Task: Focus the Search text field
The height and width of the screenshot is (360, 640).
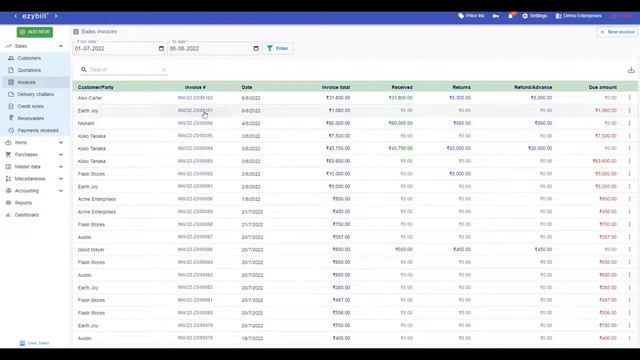Action: pyautogui.click(x=124, y=70)
